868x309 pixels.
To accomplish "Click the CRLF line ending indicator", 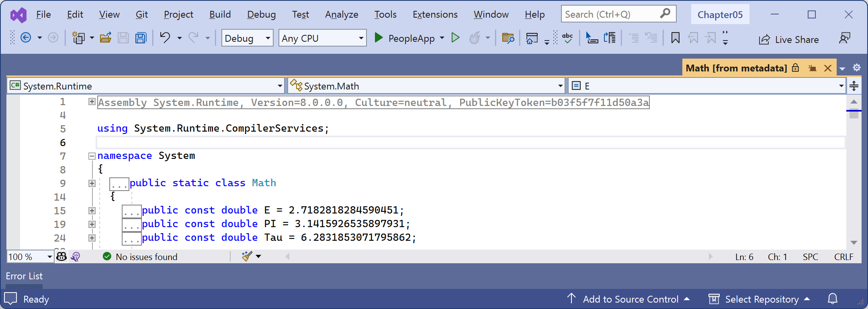I will 843,257.
